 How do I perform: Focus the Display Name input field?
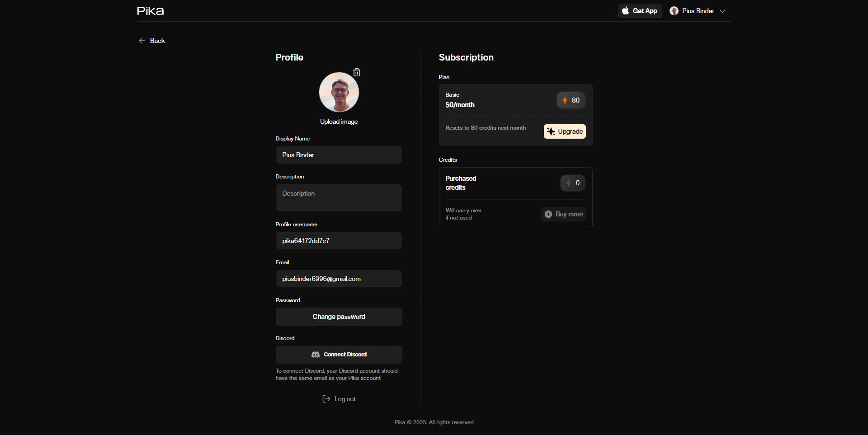point(339,155)
